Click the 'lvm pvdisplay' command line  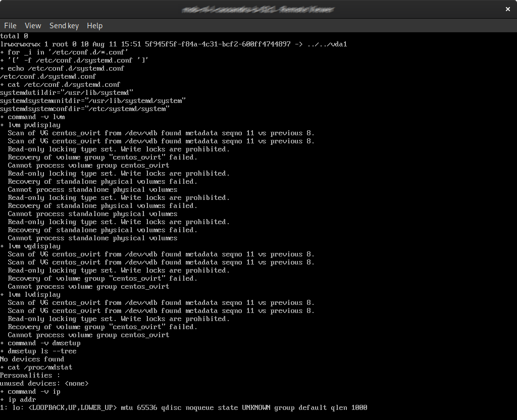pos(30,125)
